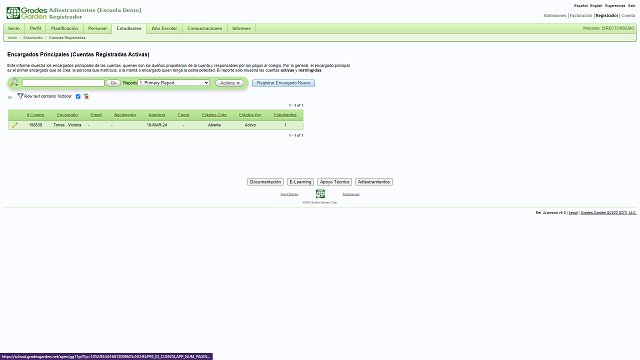This screenshot has width=640, height=360.
Task: Sort by the Cierre column header
Action: 184,115
